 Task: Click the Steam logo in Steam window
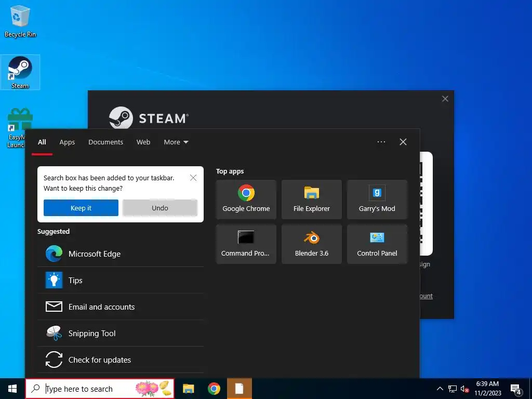149,118
